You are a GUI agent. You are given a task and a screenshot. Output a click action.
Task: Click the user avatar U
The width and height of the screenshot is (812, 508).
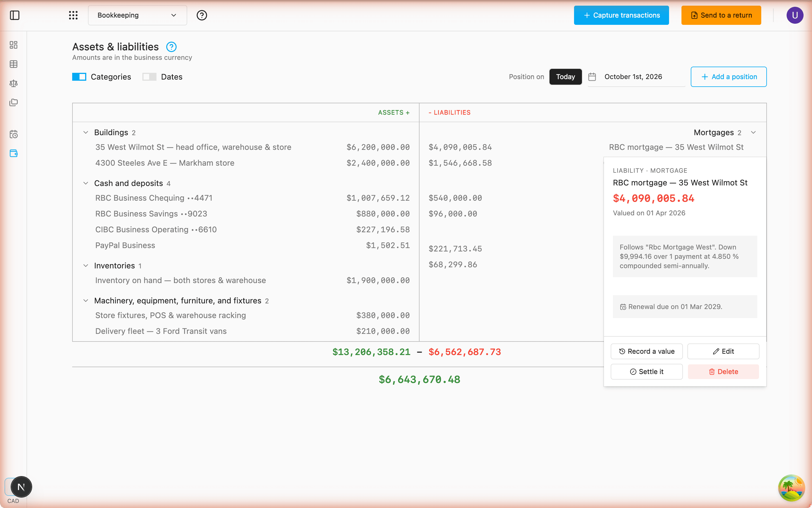[795, 15]
